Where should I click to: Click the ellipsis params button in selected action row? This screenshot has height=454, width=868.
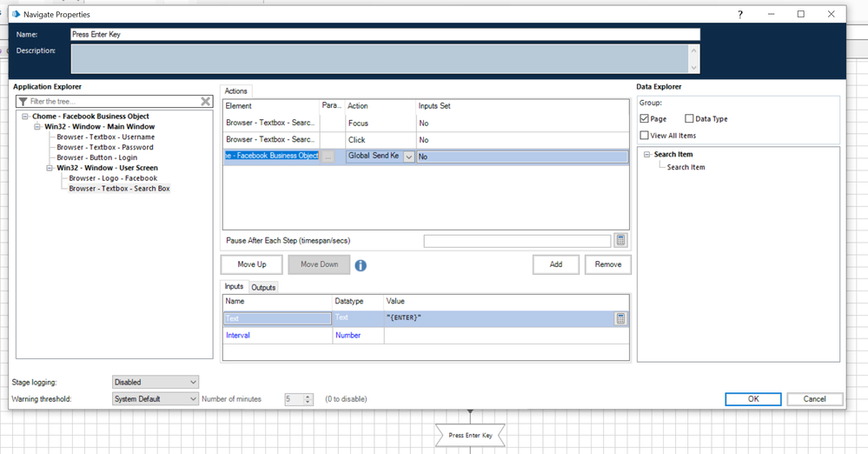(328, 157)
